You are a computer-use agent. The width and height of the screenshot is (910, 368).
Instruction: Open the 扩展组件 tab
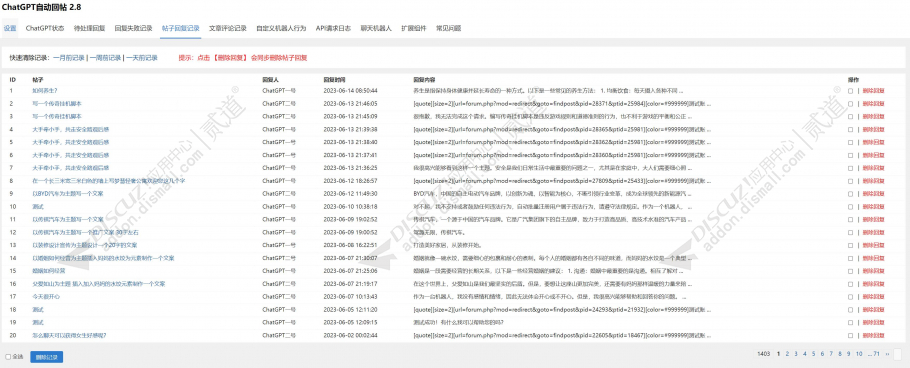(414, 28)
